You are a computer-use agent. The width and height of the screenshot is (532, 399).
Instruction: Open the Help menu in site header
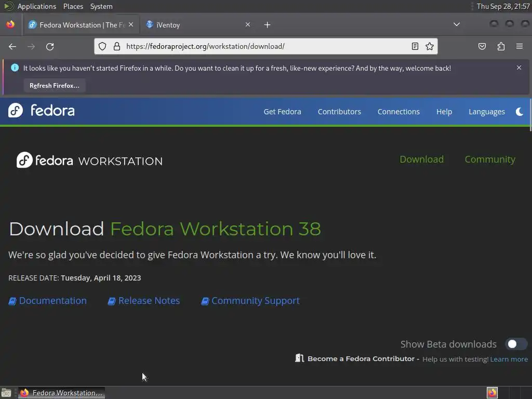(444, 112)
